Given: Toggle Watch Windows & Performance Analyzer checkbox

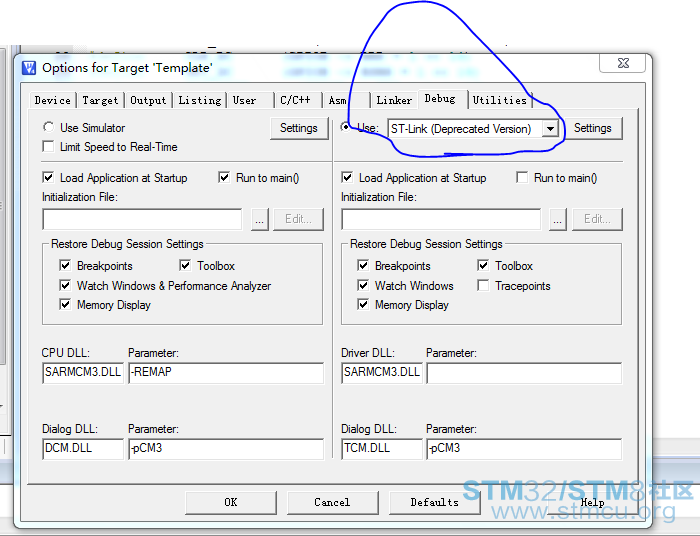Looking at the screenshot, I should [x=65, y=285].
